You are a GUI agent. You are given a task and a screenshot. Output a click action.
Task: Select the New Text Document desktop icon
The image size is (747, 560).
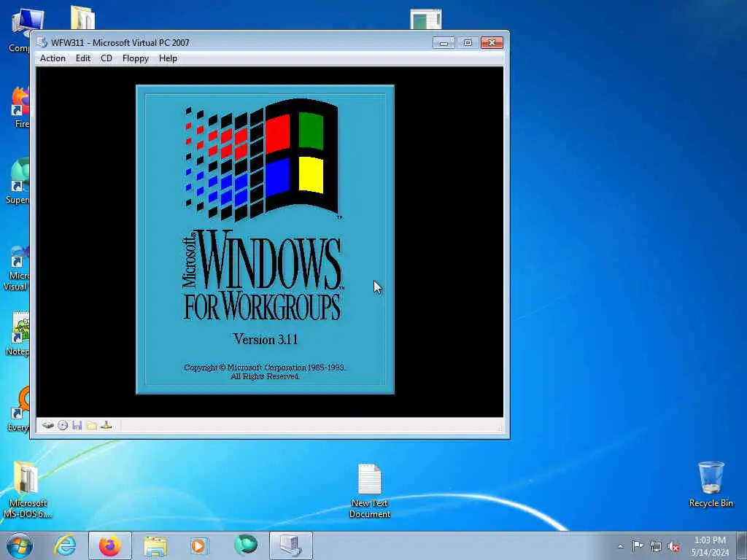370,491
